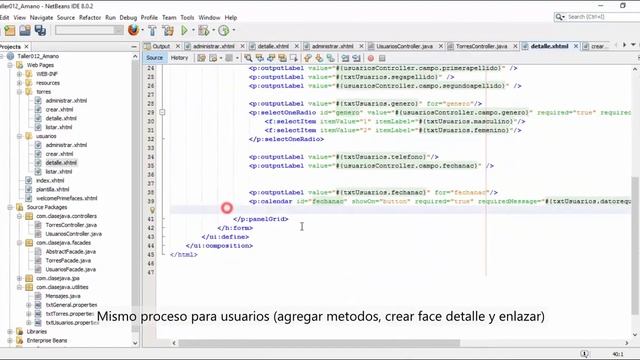Click the Save All icon
640x360 pixels.
pos(40,30)
